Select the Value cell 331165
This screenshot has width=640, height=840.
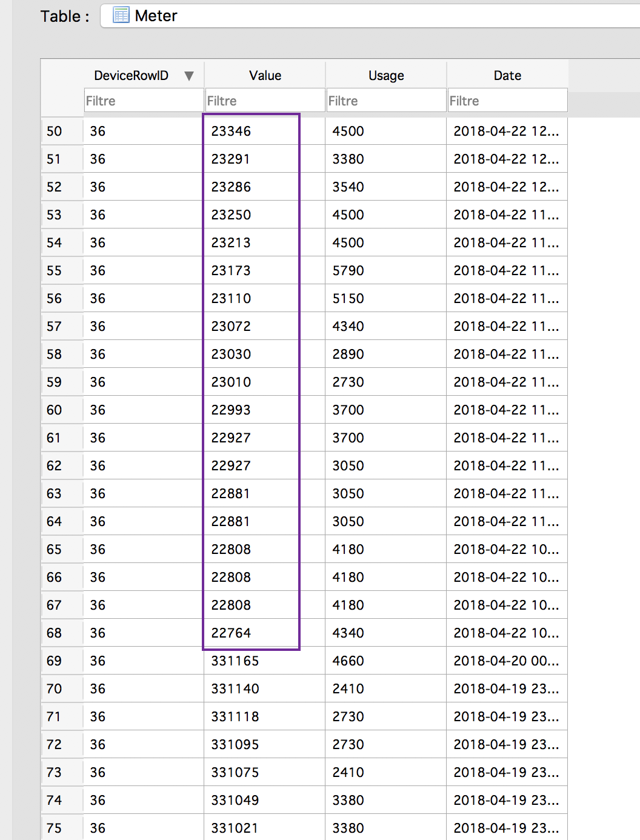264,661
